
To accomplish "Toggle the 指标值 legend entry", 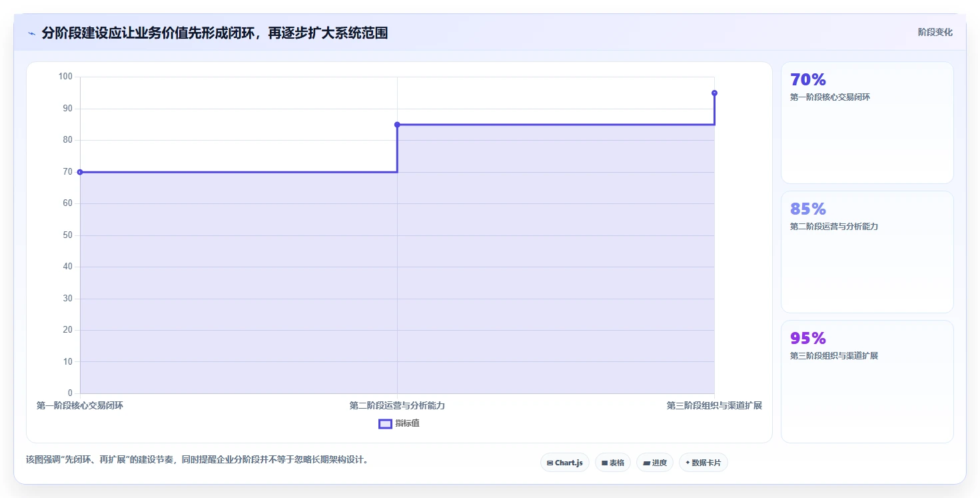I will click(399, 423).
